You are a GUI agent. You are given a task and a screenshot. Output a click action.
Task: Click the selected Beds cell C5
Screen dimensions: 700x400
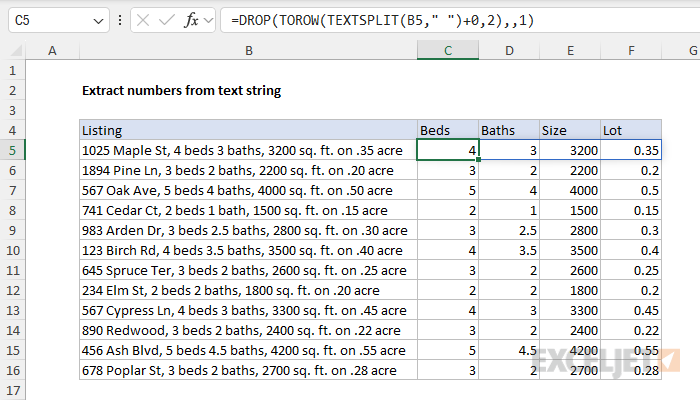coord(448,150)
